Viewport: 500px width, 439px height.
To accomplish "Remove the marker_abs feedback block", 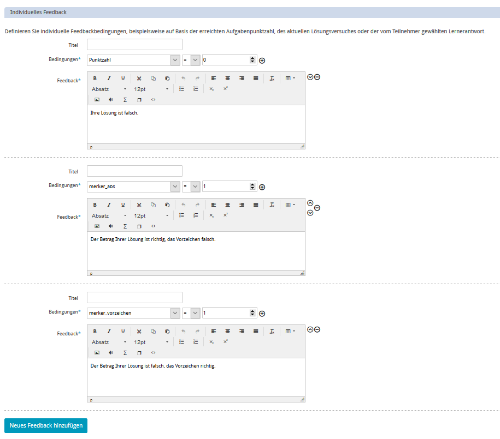I will (317, 208).
